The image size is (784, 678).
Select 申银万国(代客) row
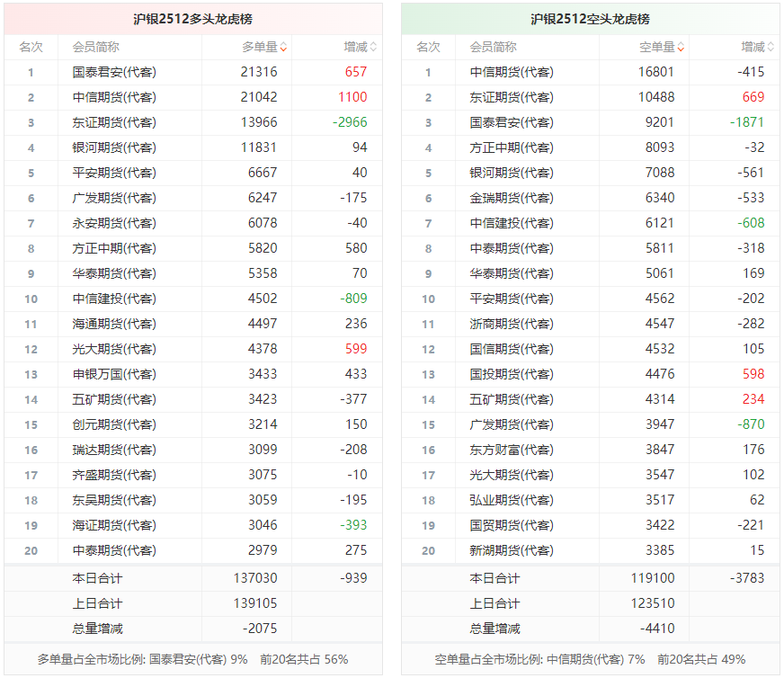[193, 374]
